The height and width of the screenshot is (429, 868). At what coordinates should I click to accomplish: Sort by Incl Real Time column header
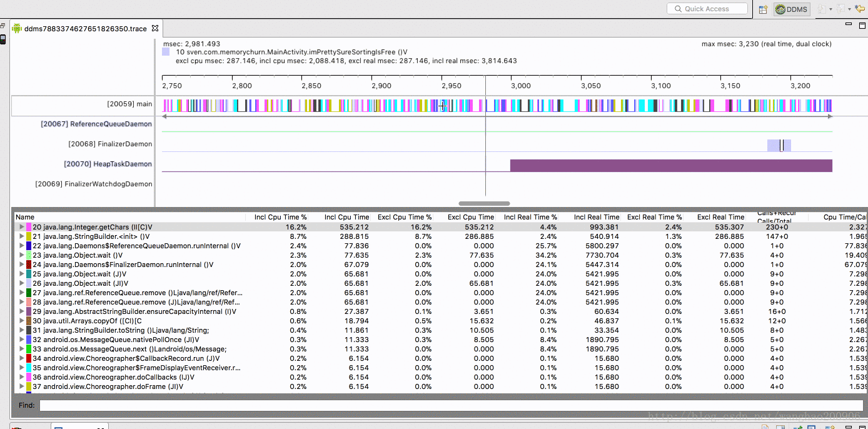pyautogui.click(x=597, y=217)
